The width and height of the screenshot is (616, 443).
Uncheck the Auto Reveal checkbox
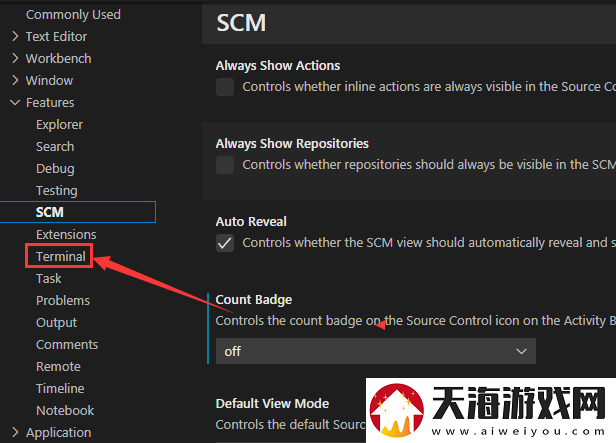(x=225, y=243)
